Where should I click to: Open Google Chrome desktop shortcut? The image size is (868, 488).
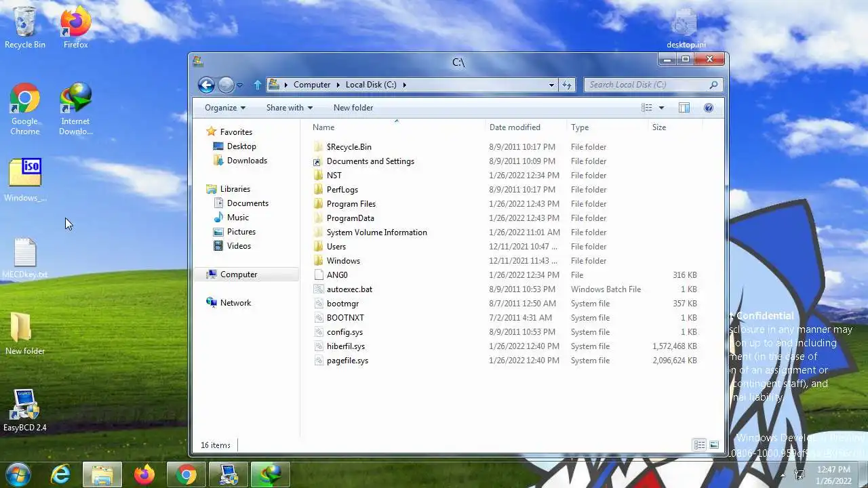[25, 110]
